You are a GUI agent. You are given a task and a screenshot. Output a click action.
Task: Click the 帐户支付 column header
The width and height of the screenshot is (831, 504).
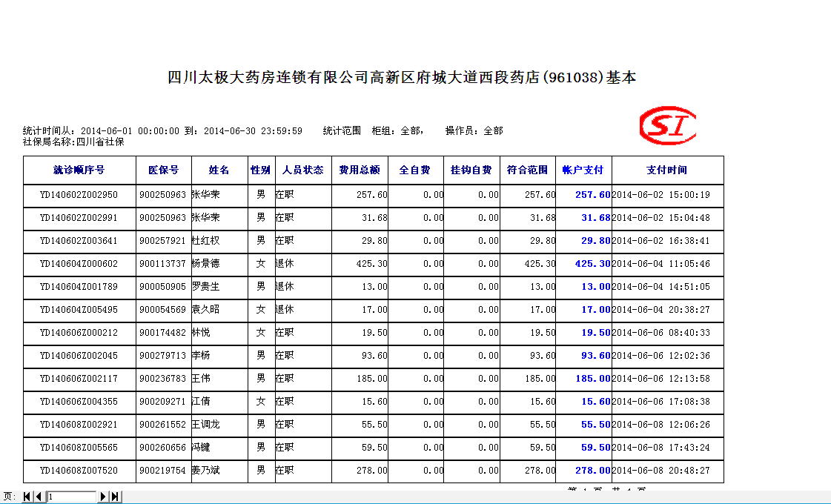[x=583, y=170]
